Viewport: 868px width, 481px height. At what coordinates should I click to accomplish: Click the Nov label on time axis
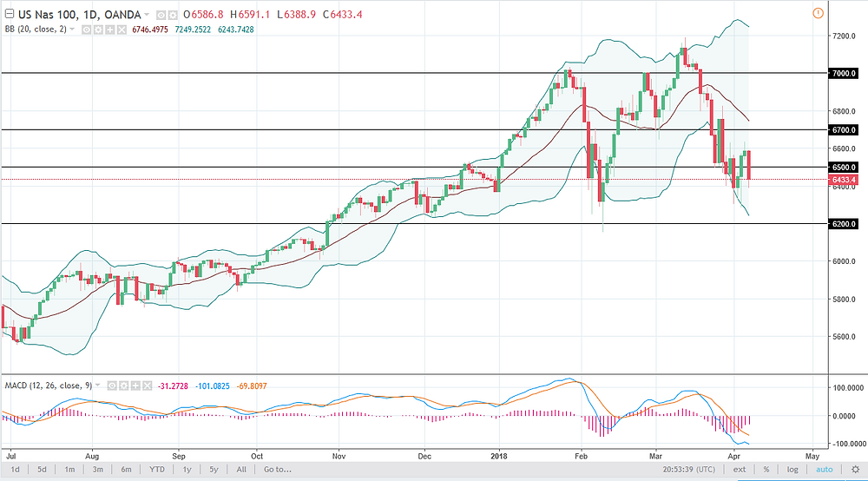(339, 457)
